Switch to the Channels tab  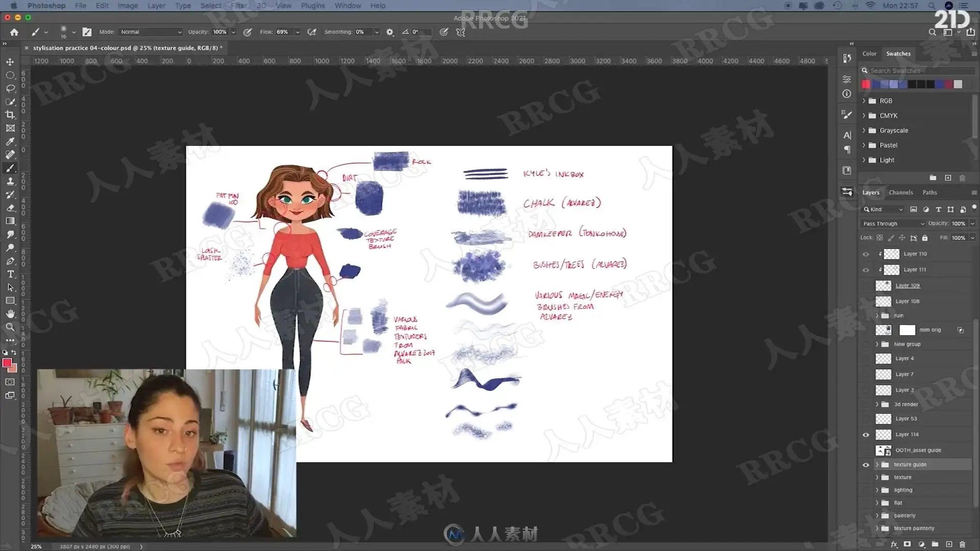pos(900,192)
